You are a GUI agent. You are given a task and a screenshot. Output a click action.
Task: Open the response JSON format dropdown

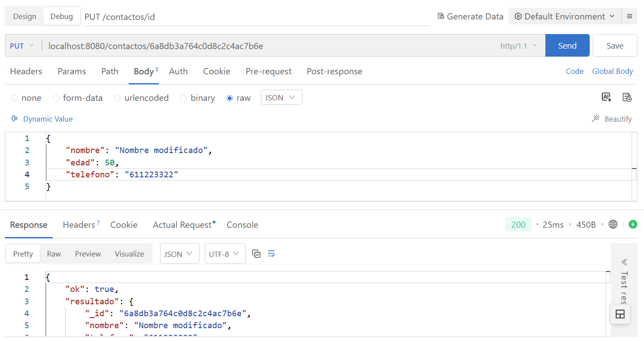click(180, 253)
